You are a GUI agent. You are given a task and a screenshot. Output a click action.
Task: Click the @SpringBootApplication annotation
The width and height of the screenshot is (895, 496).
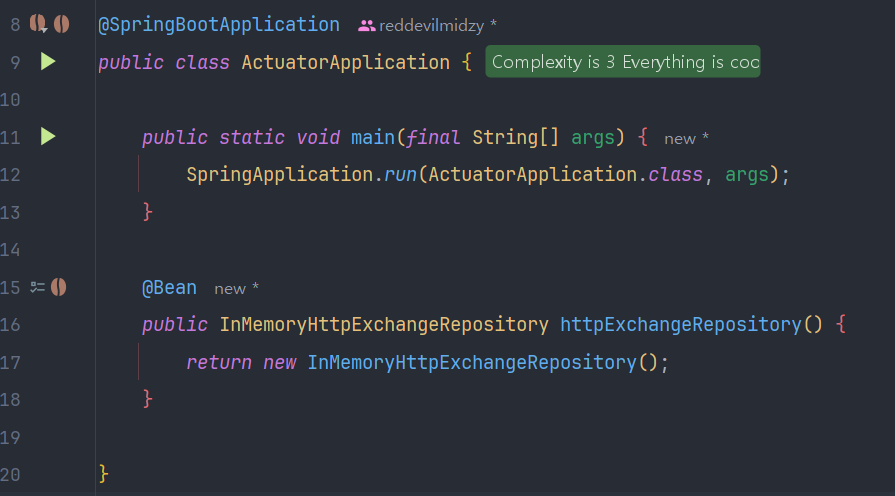(x=219, y=25)
